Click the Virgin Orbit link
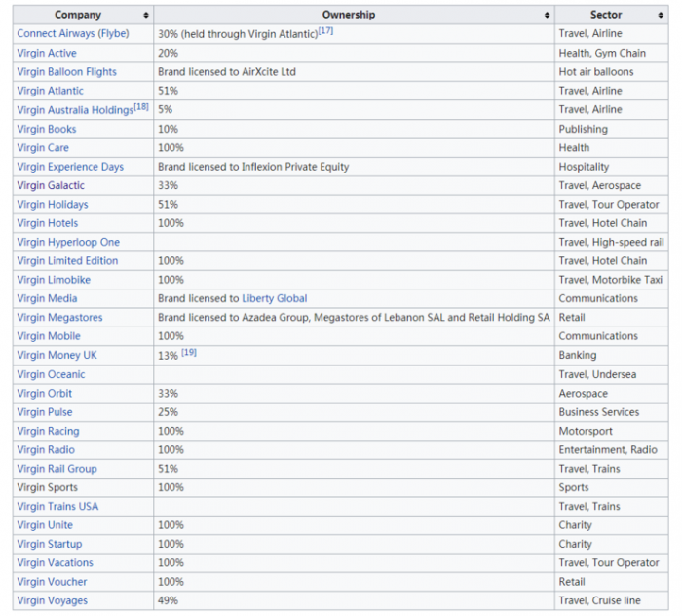This screenshot has height=616, width=682. pos(44,394)
